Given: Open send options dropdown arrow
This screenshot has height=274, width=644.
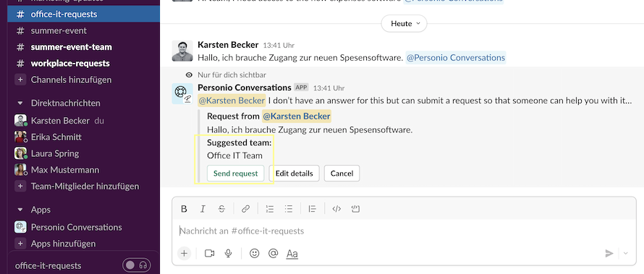Looking at the screenshot, I should 625,254.
